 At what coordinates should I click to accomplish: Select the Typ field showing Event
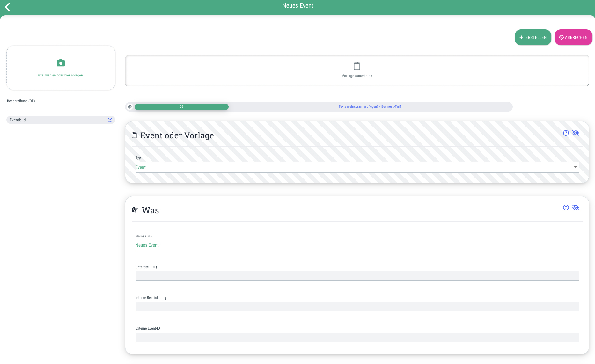coord(357,167)
